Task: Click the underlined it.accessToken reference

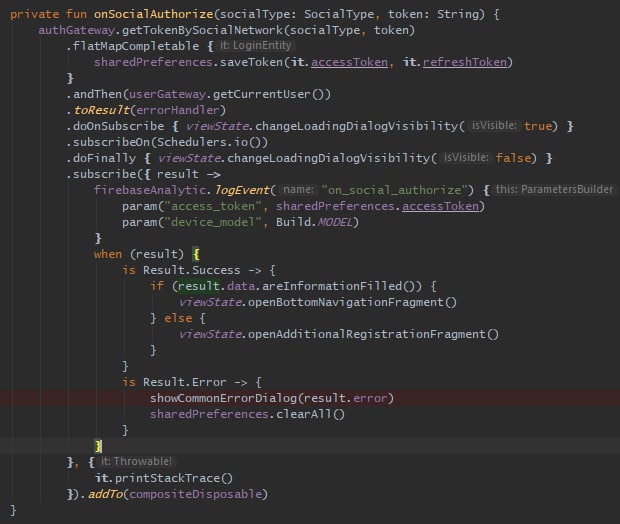Action: point(339,62)
